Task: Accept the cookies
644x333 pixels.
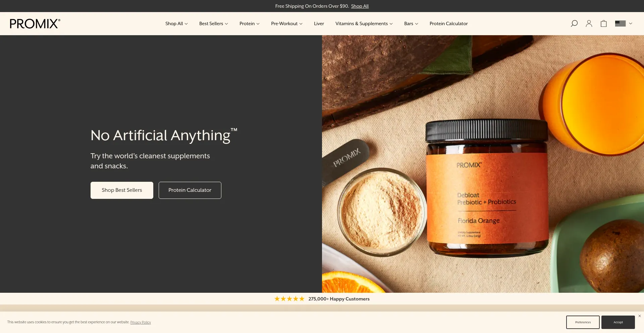Action: coord(618,322)
